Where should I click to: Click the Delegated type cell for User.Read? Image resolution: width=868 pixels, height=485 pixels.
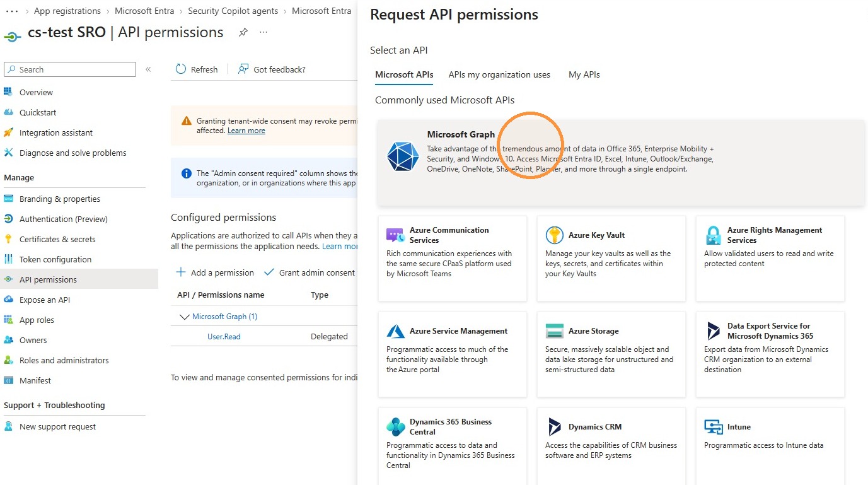329,337
